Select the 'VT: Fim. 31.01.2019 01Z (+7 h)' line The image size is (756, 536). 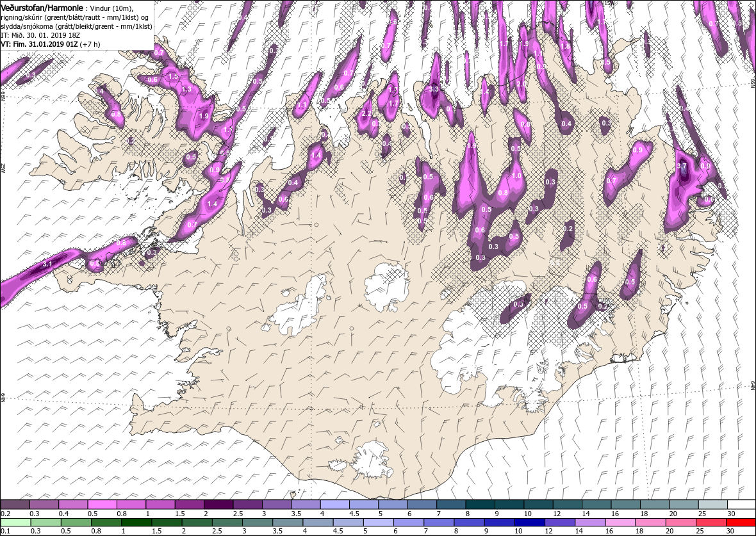pyautogui.click(x=50, y=44)
